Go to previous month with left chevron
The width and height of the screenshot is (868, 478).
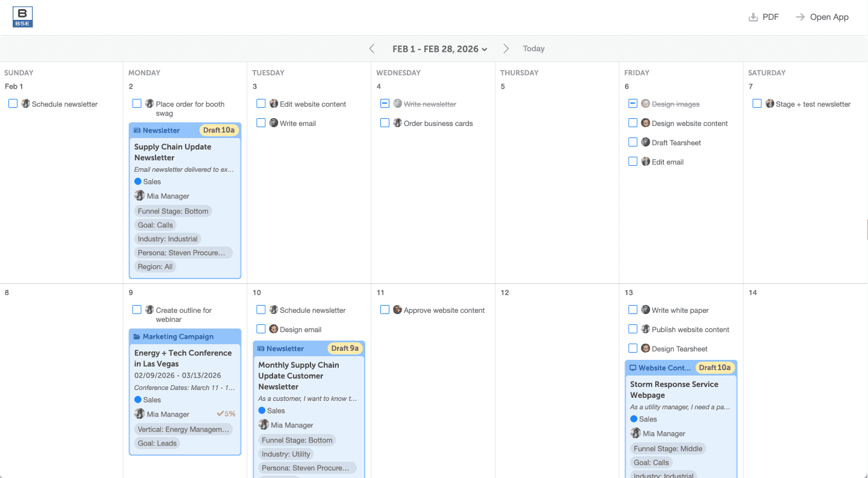(x=372, y=49)
